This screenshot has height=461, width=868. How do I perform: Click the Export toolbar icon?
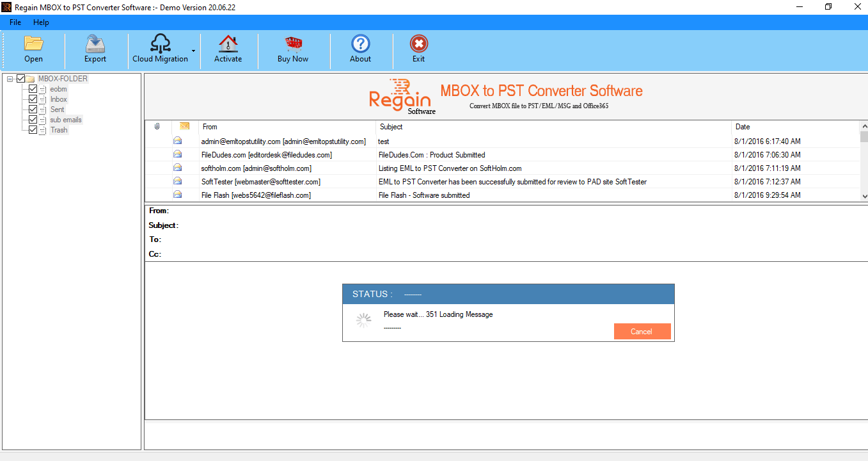(95, 44)
